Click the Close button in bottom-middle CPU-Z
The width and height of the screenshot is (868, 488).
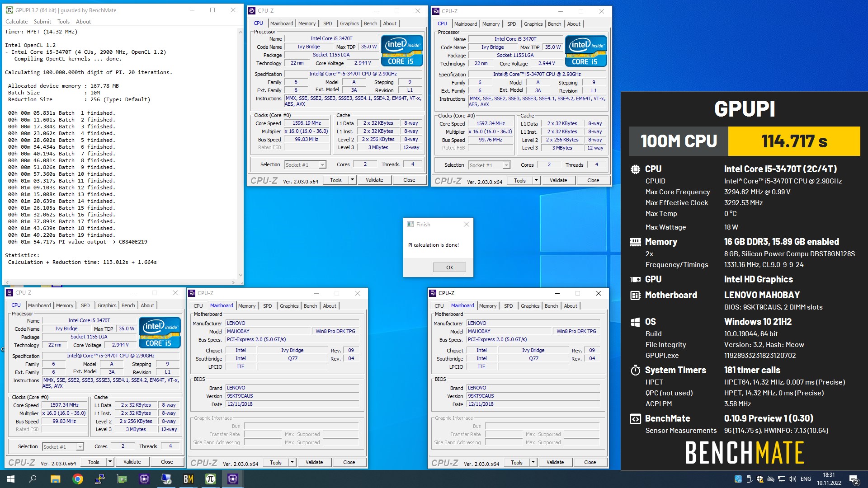[x=349, y=462]
